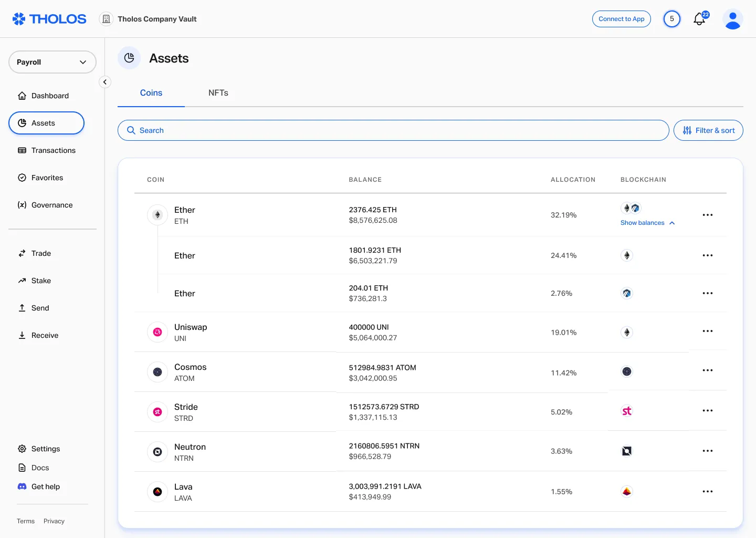The height and width of the screenshot is (538, 756).
Task: Open the notifications bell icon
Action: pos(699,19)
